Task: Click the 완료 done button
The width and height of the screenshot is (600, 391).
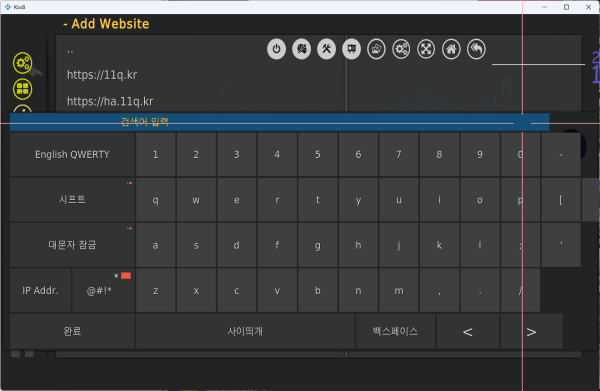Action: (72, 331)
